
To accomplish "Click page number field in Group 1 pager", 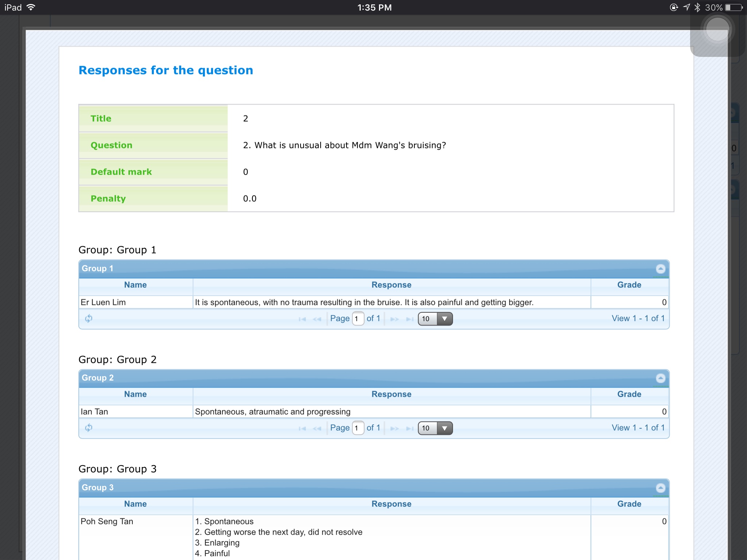I will coord(358,319).
